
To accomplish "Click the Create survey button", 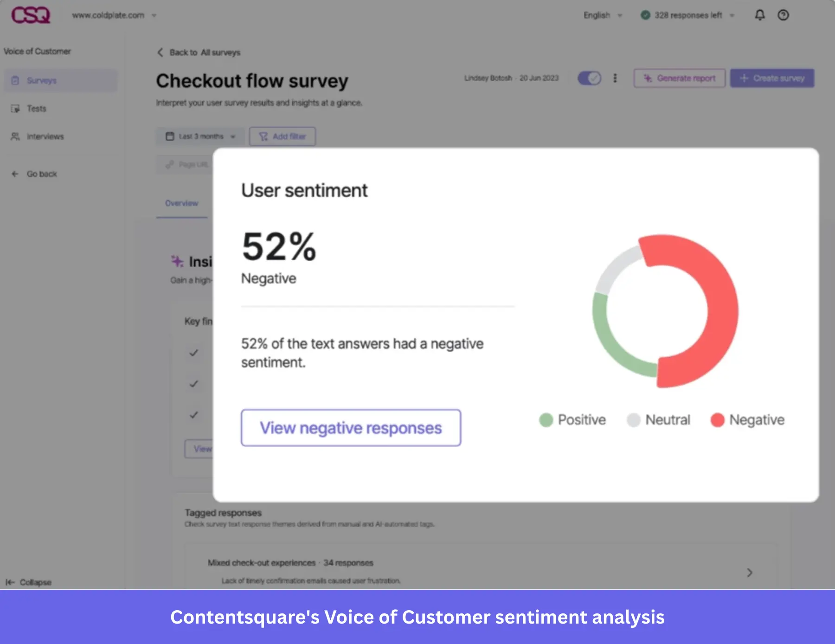I will click(x=772, y=78).
